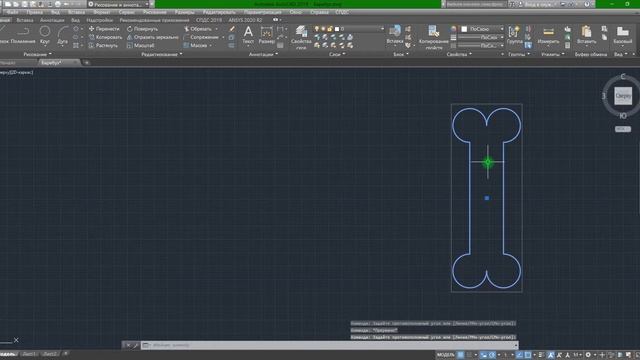The height and width of the screenshot is (360, 640).
Task: Click the Scale (Масштаб) tool
Action: (x=140, y=45)
